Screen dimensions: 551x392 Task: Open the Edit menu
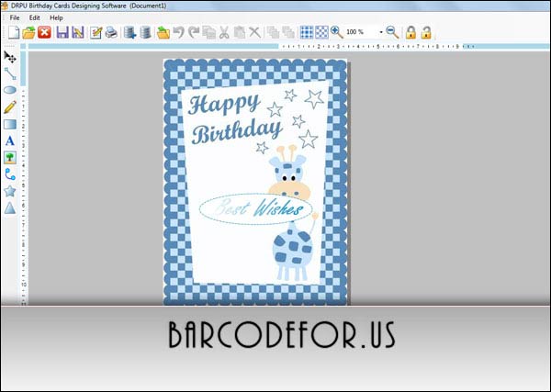[35, 17]
